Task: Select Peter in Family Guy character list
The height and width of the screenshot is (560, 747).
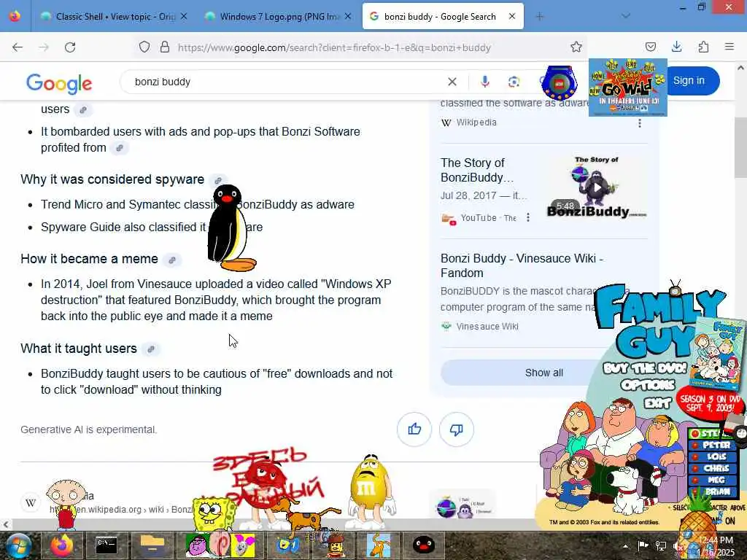Action: point(713,446)
